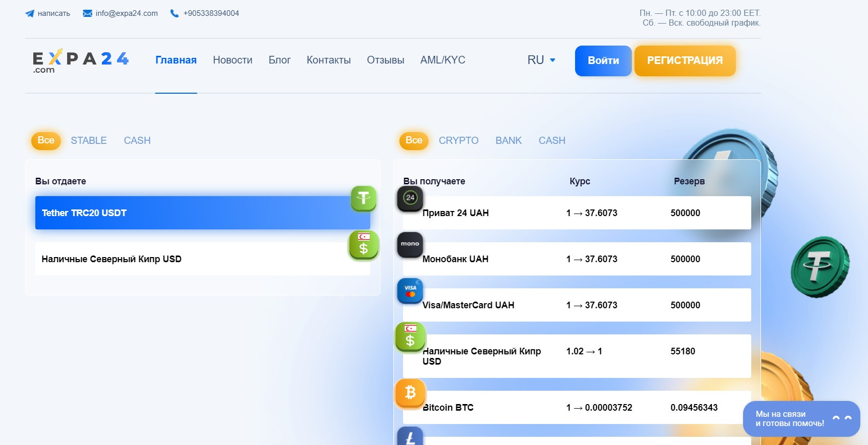This screenshot has width=868, height=445.
Task: Choose Bitcoin BTC to receive
Action: tap(577, 407)
